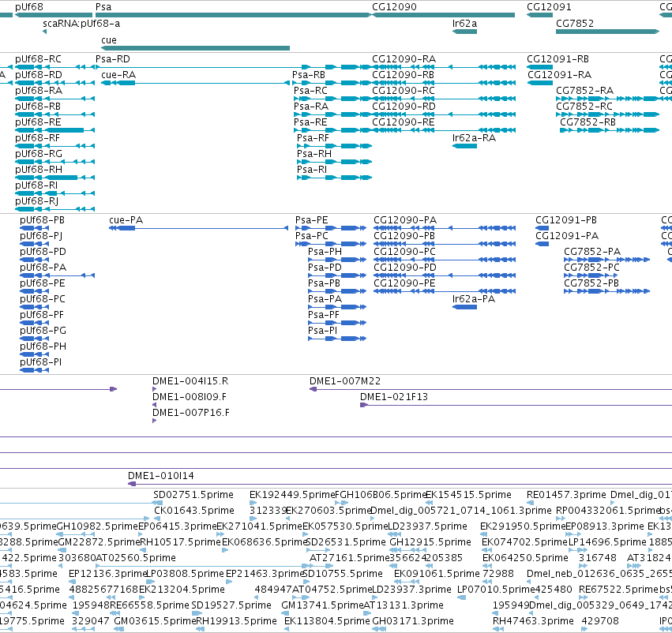Open transcript label cue-RA
This screenshot has width=672, height=633.
118,75
